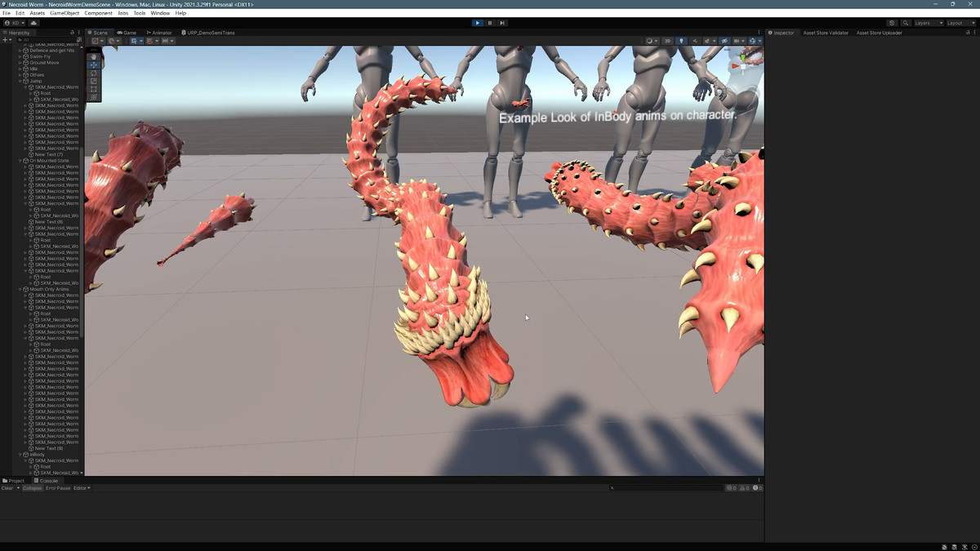
Task: Select the Move tool in scene overlay
Action: pyautogui.click(x=94, y=64)
